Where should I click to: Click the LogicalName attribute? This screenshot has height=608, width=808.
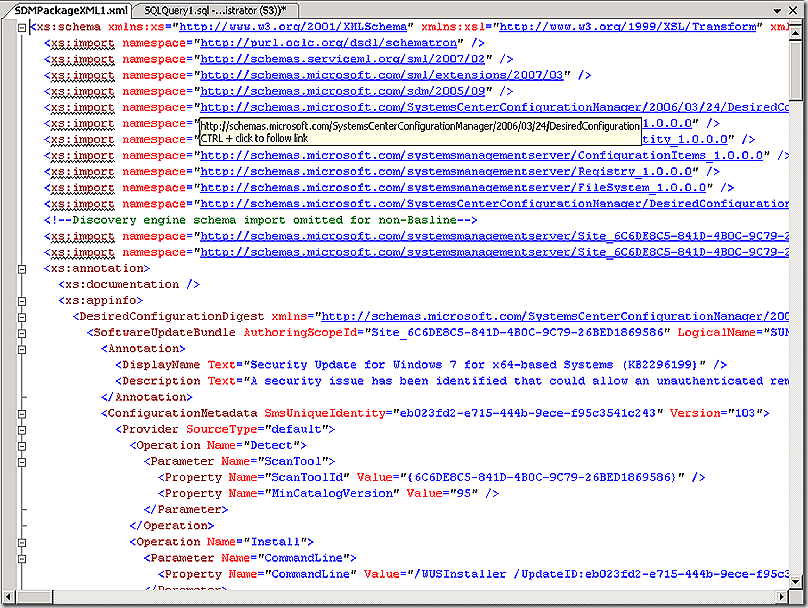coord(733,333)
